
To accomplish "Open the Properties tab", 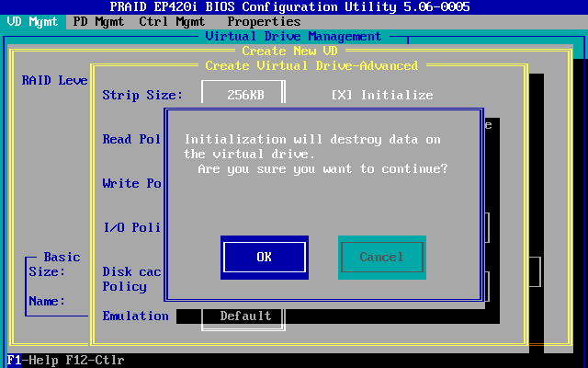I will pyautogui.click(x=264, y=22).
